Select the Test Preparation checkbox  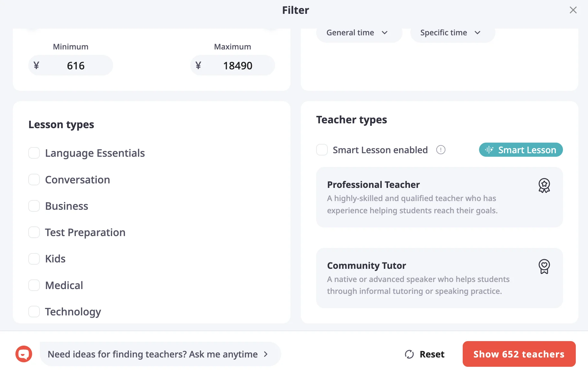[34, 232]
